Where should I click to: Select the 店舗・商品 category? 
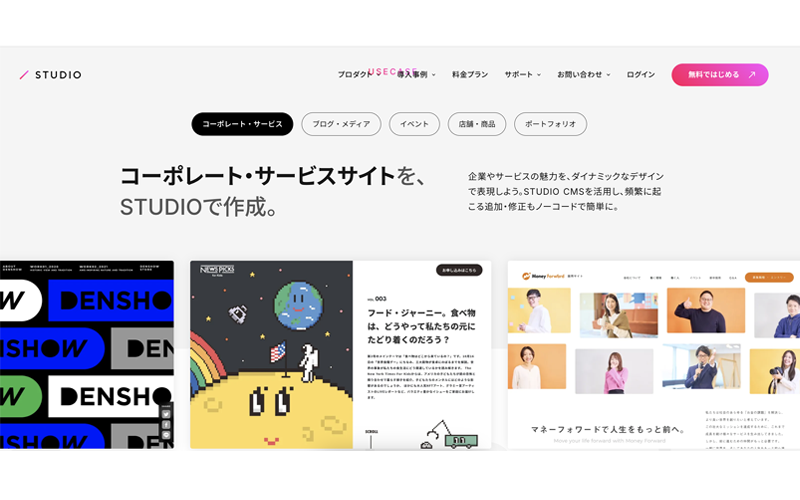477,124
